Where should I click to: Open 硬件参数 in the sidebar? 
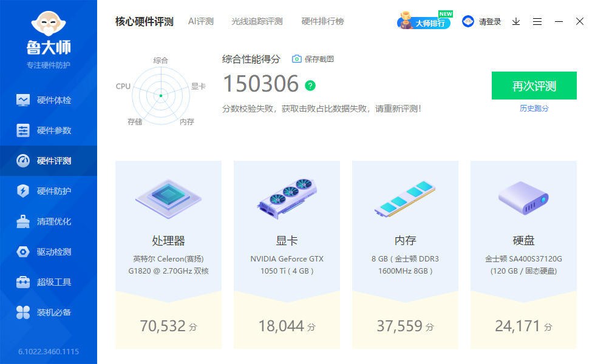pos(49,130)
